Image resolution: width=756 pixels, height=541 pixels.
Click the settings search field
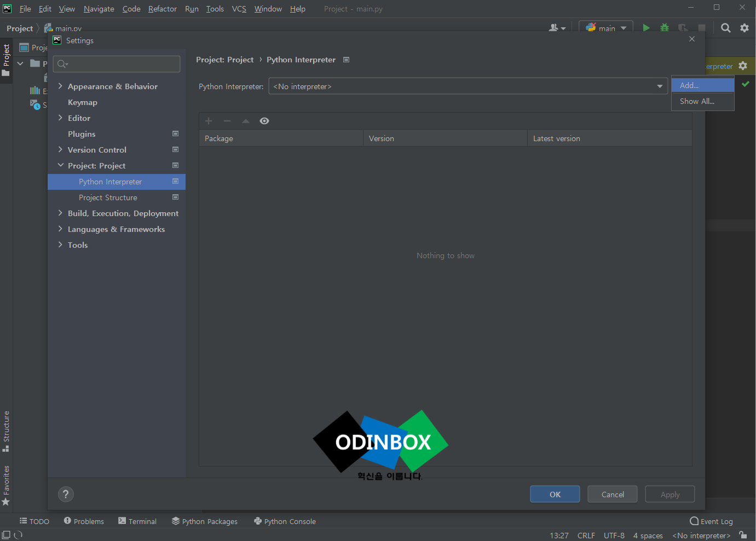(x=117, y=64)
